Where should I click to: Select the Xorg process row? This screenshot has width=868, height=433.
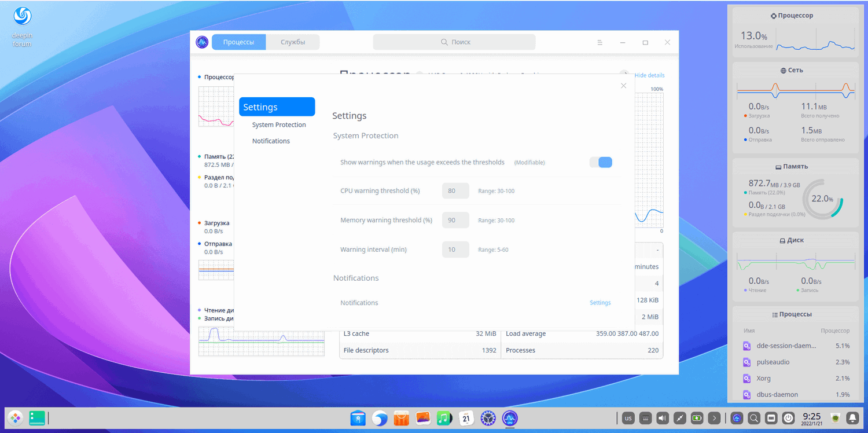point(796,379)
